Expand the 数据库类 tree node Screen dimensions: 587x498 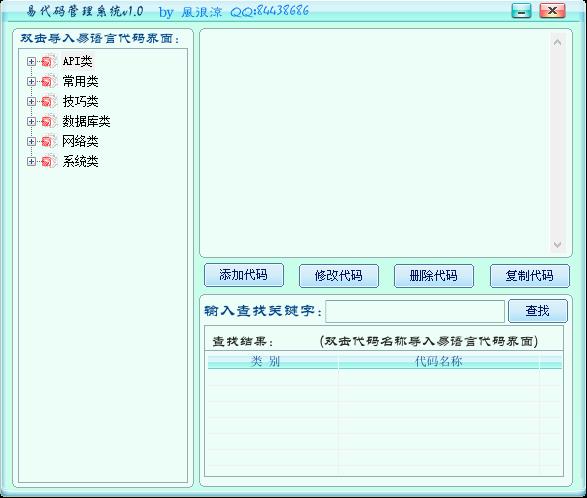click(x=31, y=121)
